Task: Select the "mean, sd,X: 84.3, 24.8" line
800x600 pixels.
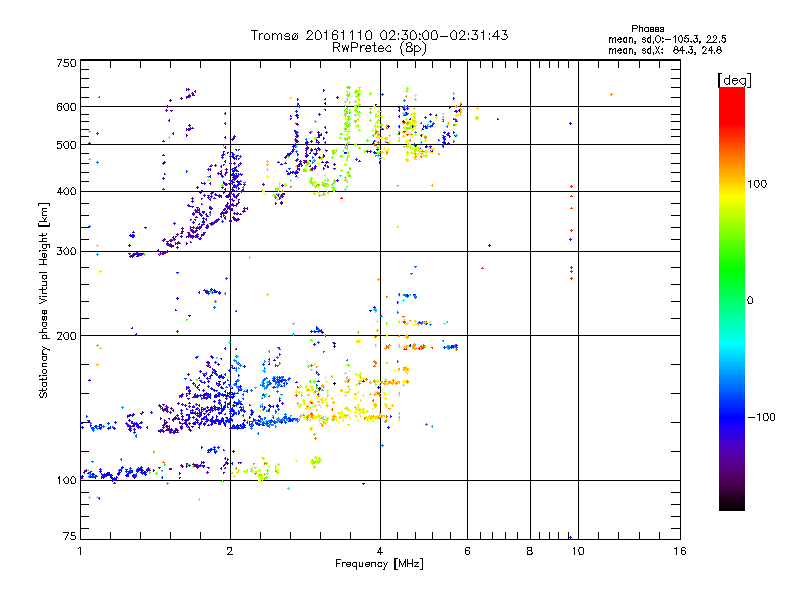Action: (665, 50)
